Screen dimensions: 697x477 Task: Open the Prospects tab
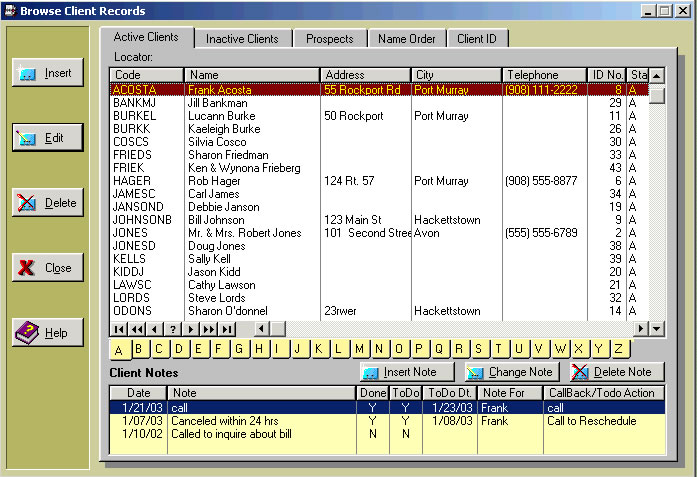pyautogui.click(x=330, y=39)
